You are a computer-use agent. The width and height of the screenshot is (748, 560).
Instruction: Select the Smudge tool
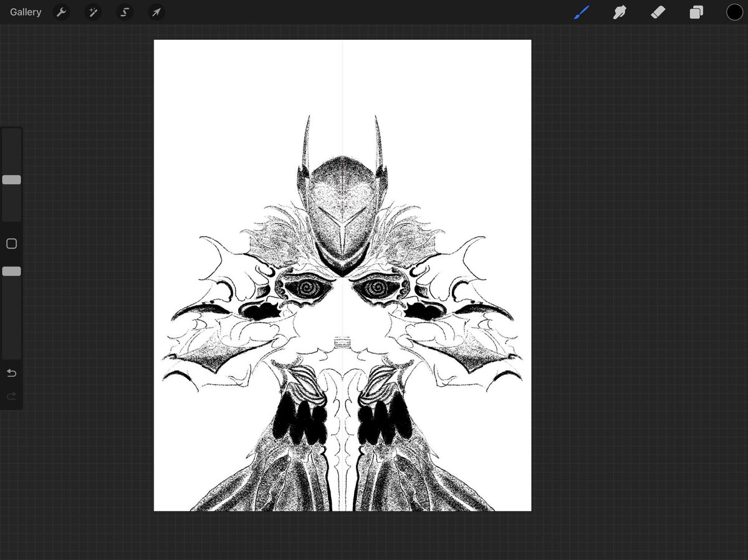[x=620, y=12]
